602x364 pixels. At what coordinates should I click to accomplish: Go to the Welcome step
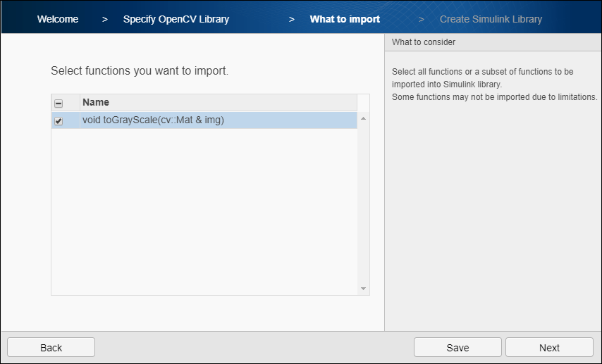pyautogui.click(x=58, y=19)
